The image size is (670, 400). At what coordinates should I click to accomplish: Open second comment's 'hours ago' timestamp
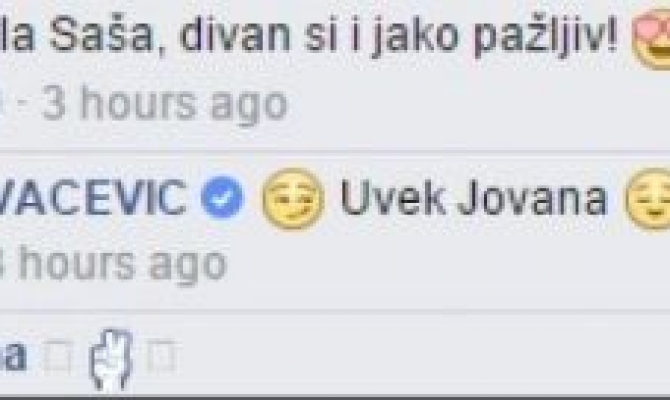coord(114,264)
